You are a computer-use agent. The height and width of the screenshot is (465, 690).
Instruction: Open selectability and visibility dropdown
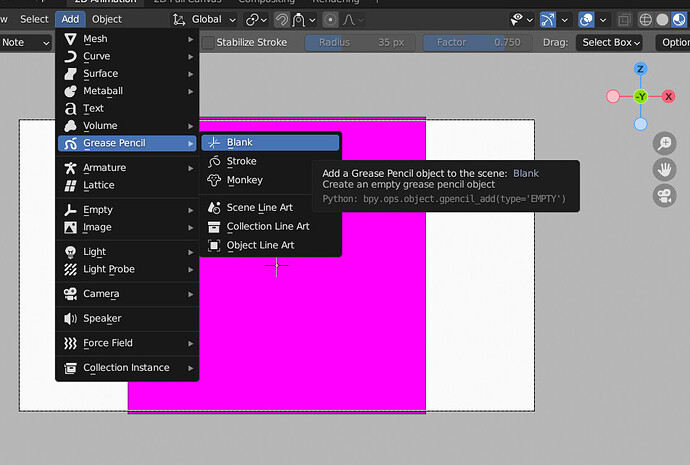521,20
